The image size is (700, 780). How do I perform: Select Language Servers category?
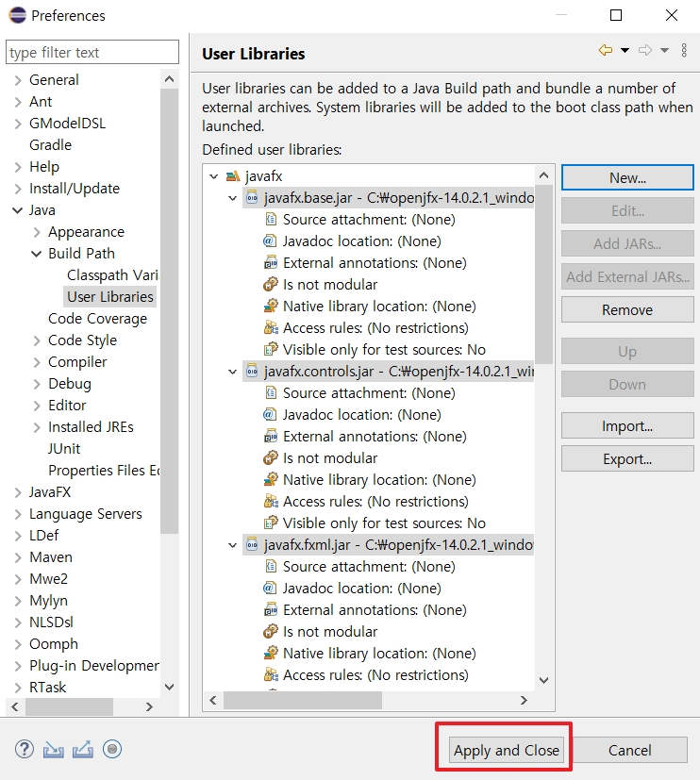[x=86, y=514]
